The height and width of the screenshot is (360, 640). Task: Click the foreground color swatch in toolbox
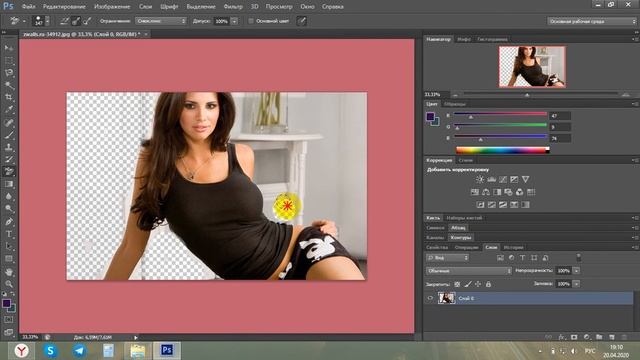[6, 303]
